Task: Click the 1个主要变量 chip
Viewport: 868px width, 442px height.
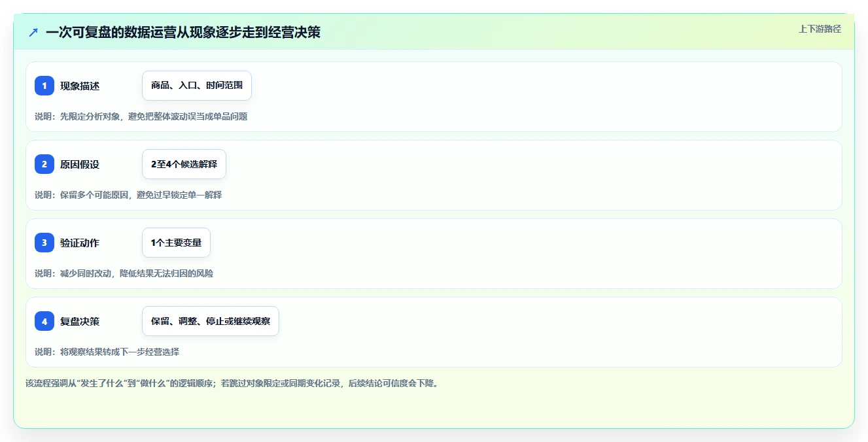Action: [x=176, y=243]
